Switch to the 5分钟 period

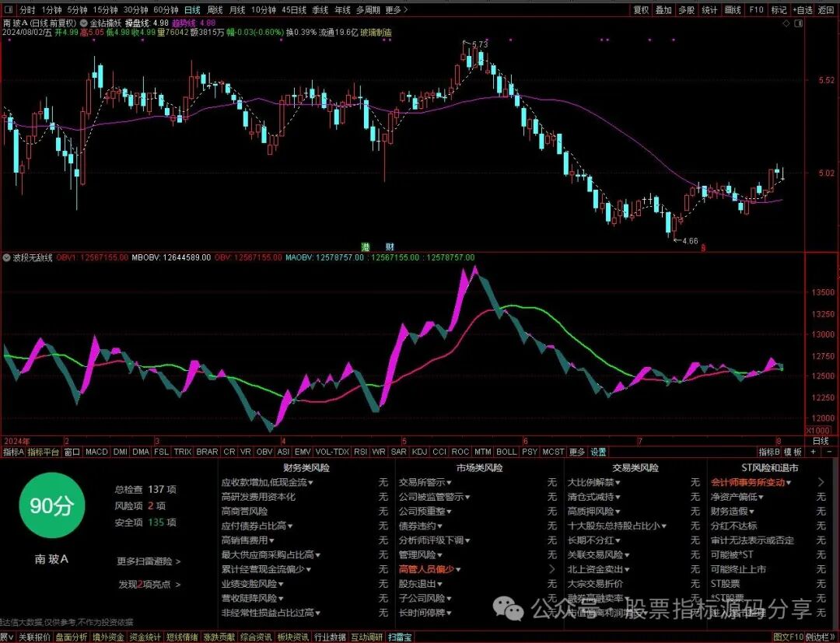[x=77, y=9]
